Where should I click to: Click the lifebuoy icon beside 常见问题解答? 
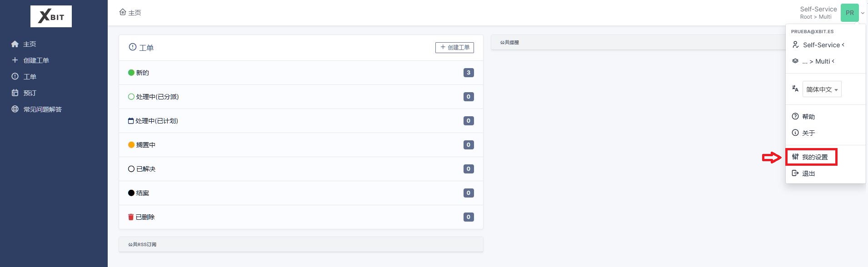(15, 109)
